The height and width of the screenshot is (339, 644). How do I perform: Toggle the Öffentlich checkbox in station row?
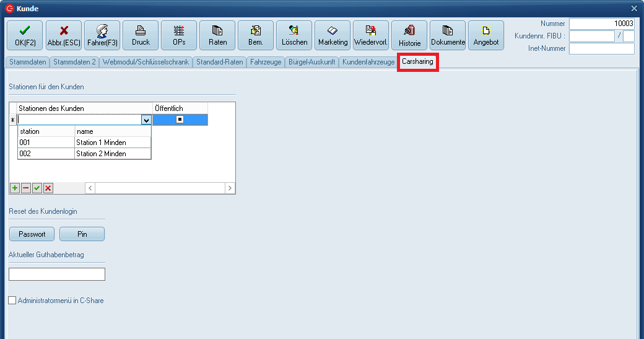click(180, 120)
